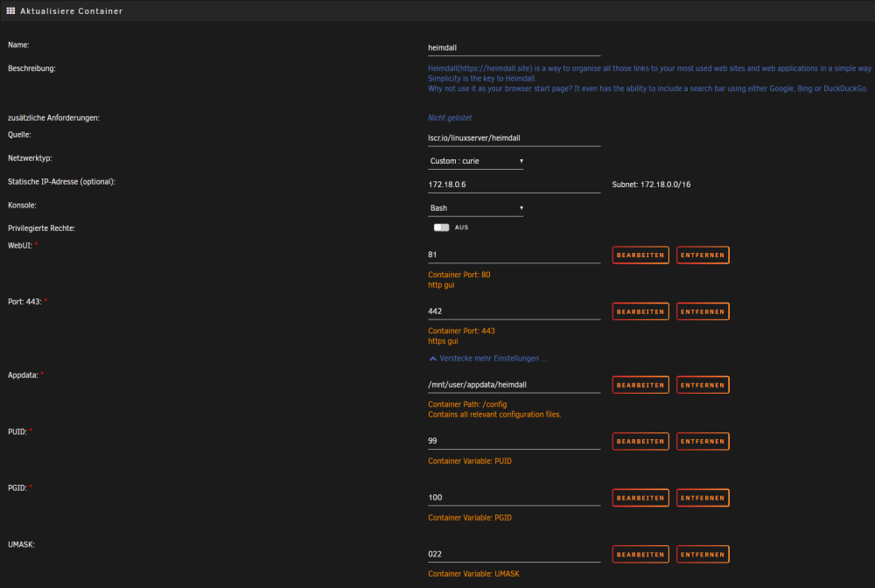Remove Port 443 via Entfernen
This screenshot has height=588, width=875.
(703, 311)
